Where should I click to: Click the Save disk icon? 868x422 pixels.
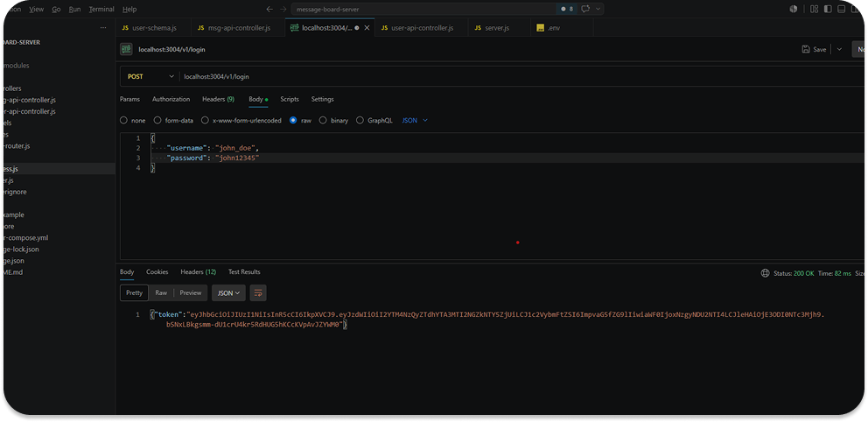[806, 49]
